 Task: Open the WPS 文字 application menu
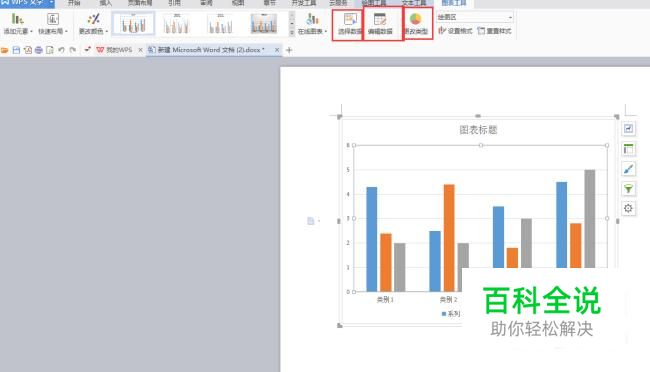pyautogui.click(x=27, y=3)
